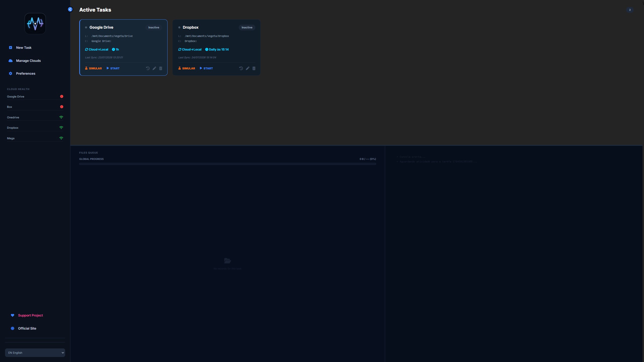Open history for Google Drive task

[x=148, y=68]
